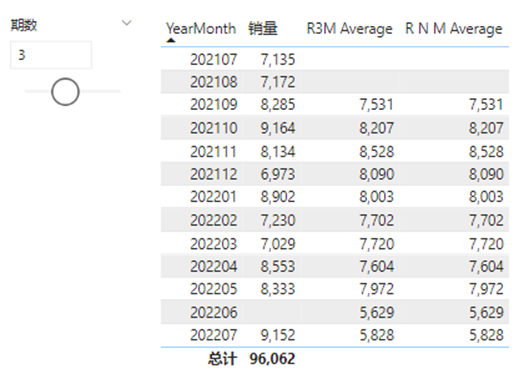Select the 202109 row cell
Screen dimensions: 524x374
(x=214, y=105)
